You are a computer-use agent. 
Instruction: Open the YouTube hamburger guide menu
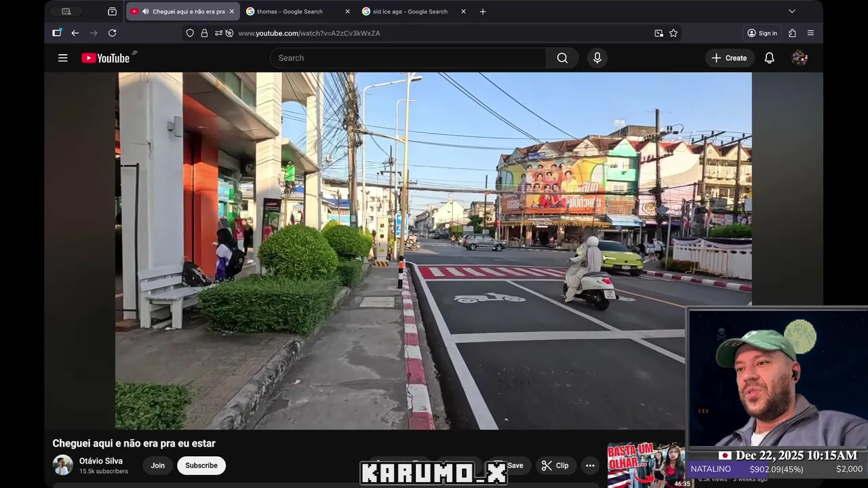[x=62, y=58]
